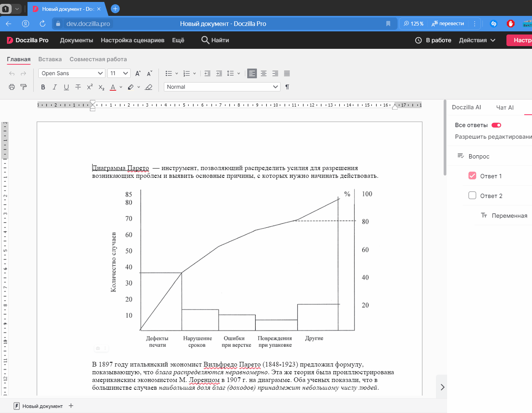Translate the page with перевести button
Screen dimensions: 532x413
pos(448,24)
